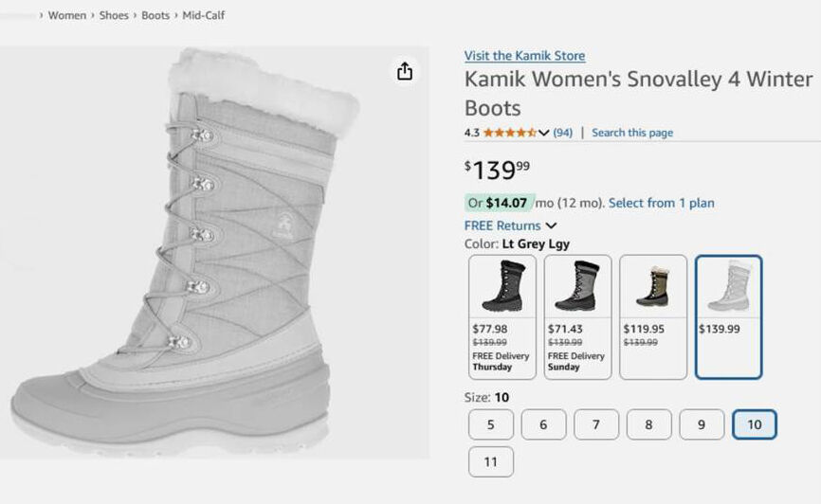Click the star rating icons
The width and height of the screenshot is (821, 504).
[509, 133]
